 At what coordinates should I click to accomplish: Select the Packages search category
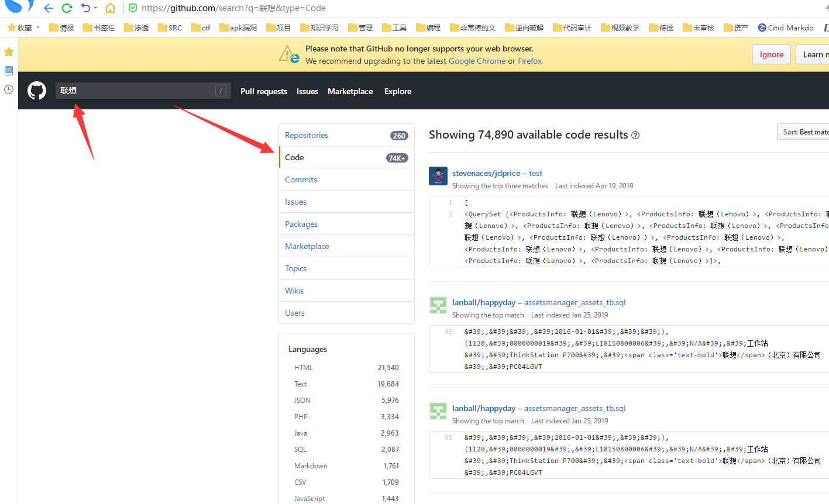346,224
